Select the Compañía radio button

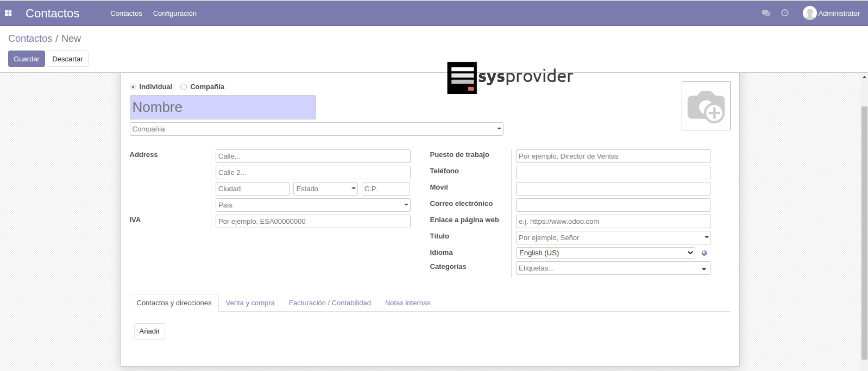click(184, 87)
